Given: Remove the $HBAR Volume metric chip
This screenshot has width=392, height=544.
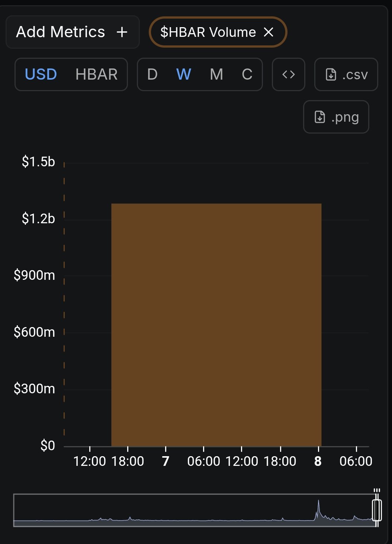Looking at the screenshot, I should click(269, 32).
